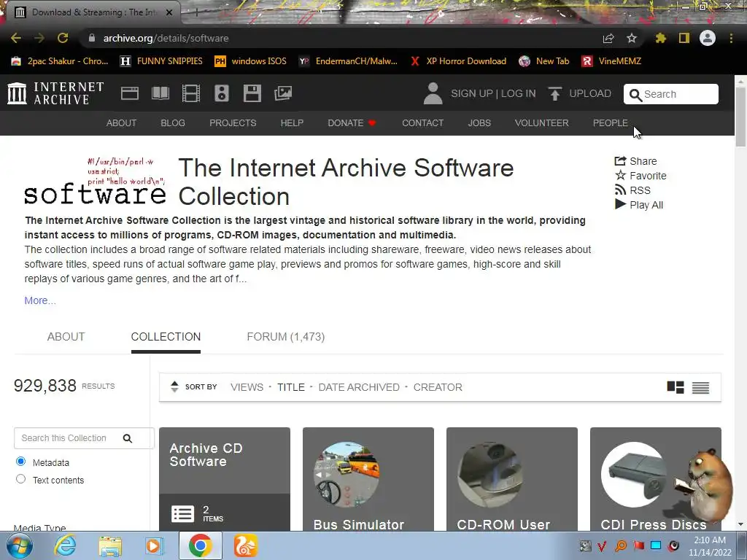Open the audio (speaker) media icon
Screen dimensions: 747x560
click(222, 93)
